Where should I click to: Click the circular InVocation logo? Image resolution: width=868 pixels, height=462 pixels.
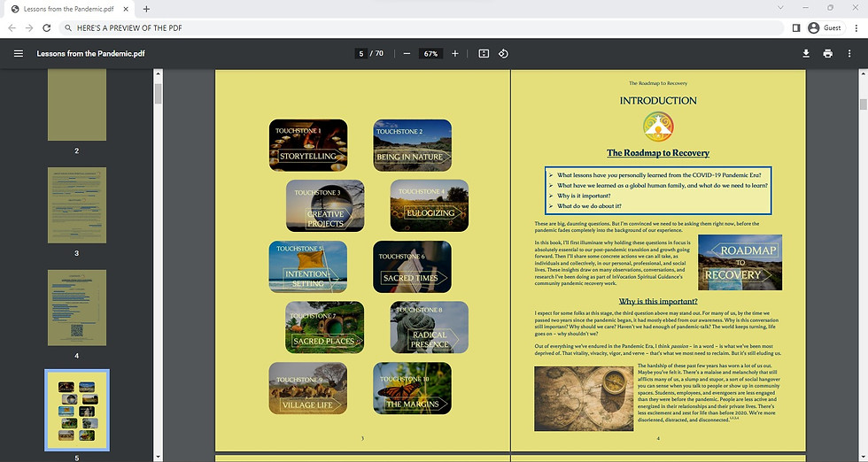pos(658,127)
